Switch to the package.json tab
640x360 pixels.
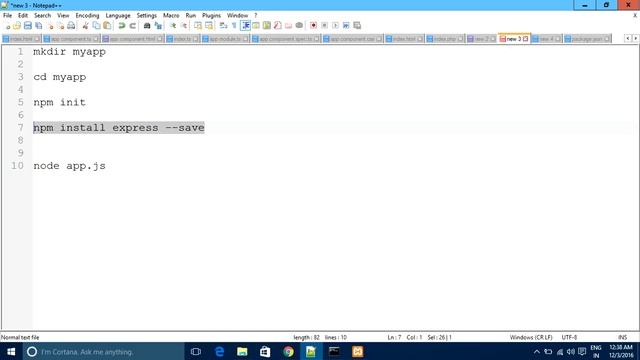(x=587, y=39)
